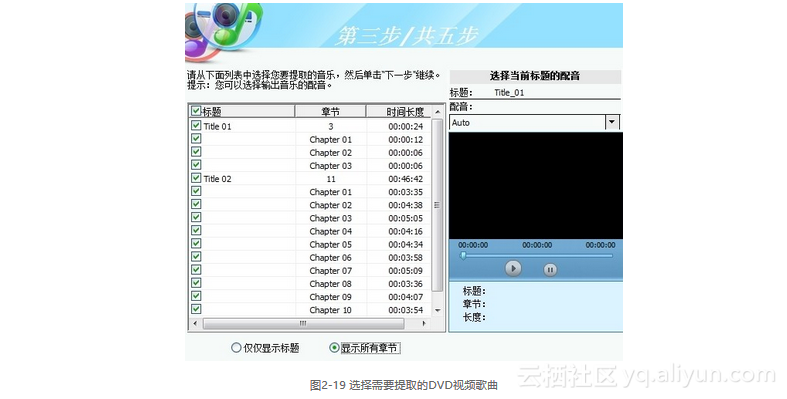Click the list's scroll up arrow

[x=438, y=111]
